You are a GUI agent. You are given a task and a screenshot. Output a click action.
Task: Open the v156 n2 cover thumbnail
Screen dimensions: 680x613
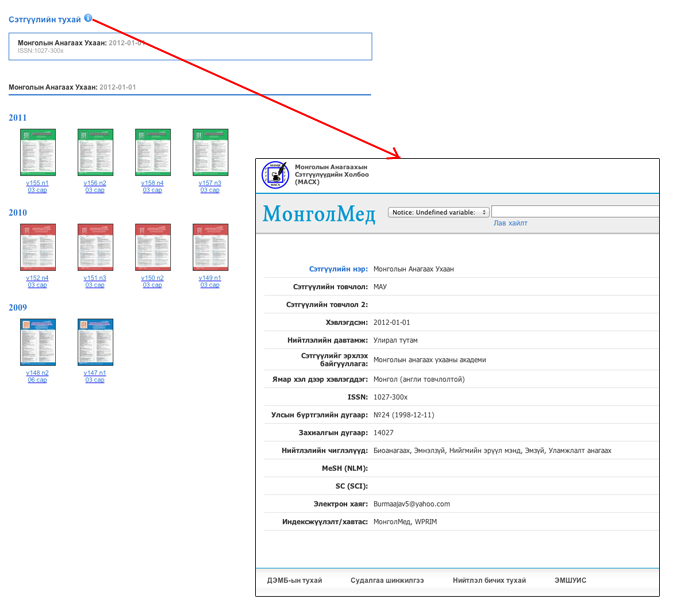click(95, 152)
